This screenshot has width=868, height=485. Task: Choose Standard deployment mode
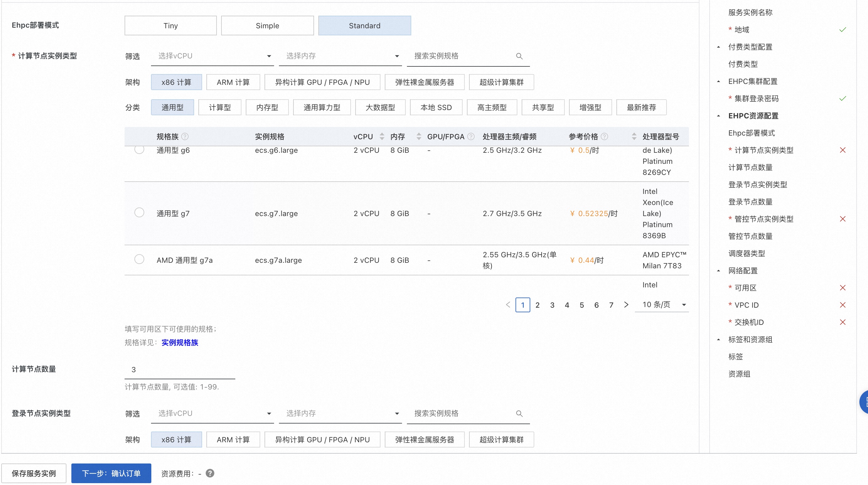point(364,26)
